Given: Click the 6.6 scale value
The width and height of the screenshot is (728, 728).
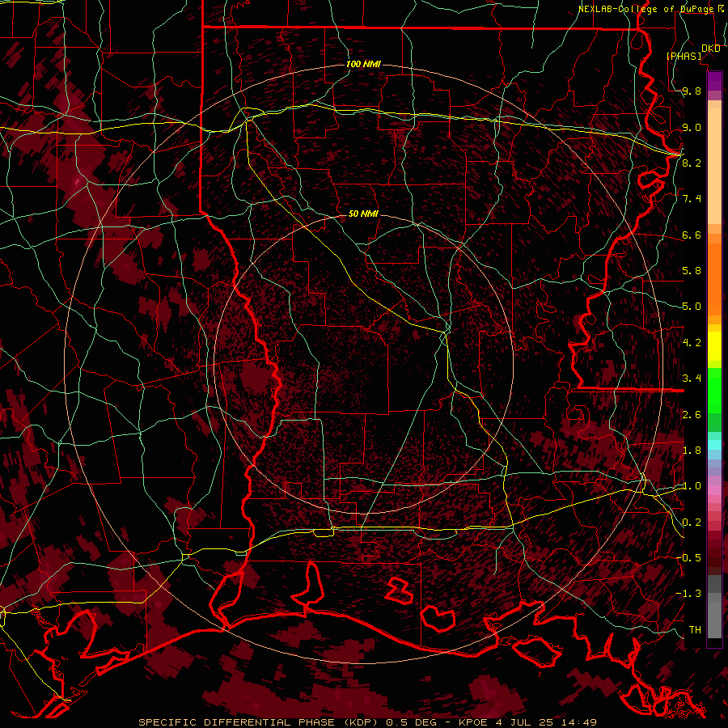Looking at the screenshot, I should point(692,235).
